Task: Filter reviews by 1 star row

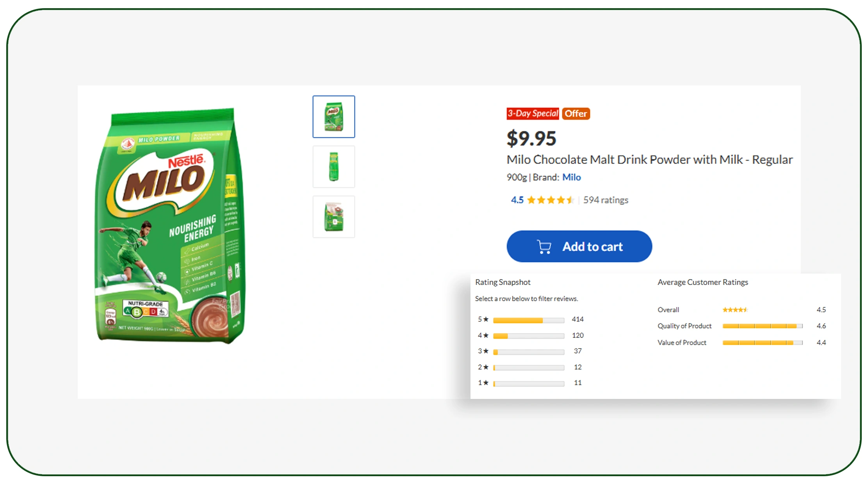Action: 529,383
